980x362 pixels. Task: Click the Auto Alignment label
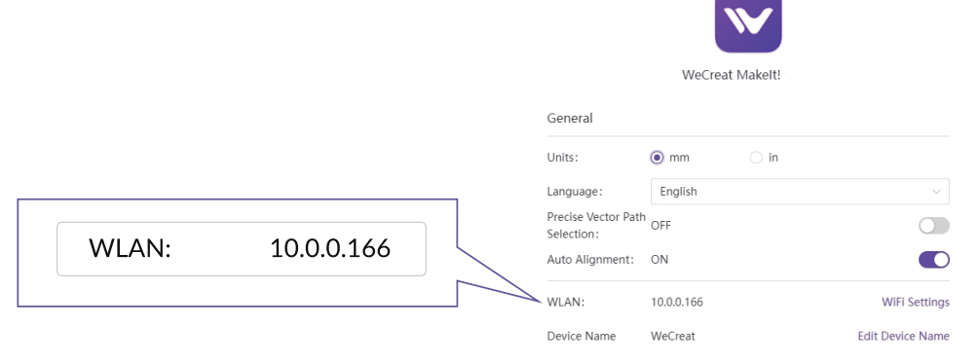[x=590, y=260]
